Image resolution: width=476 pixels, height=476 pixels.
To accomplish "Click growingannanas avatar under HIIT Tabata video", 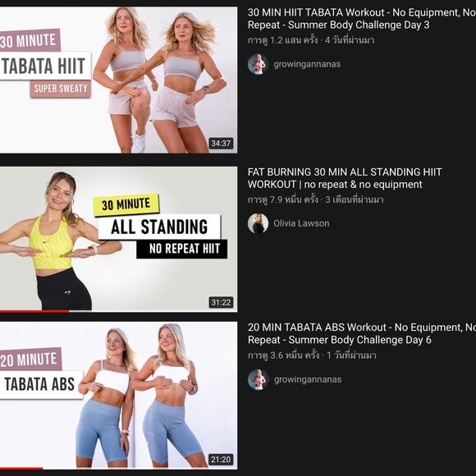I will [x=258, y=64].
